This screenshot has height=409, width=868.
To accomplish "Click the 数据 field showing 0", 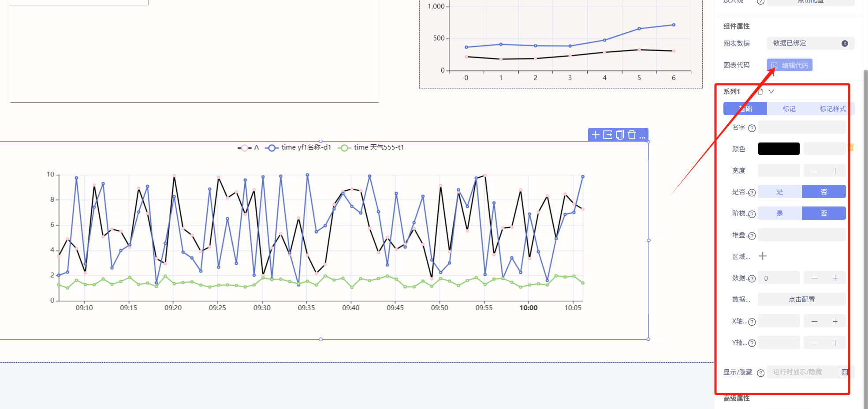I will pyautogui.click(x=779, y=278).
